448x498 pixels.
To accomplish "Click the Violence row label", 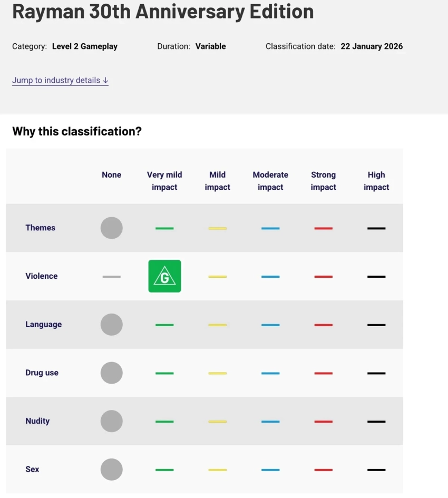I will pyautogui.click(x=42, y=276).
